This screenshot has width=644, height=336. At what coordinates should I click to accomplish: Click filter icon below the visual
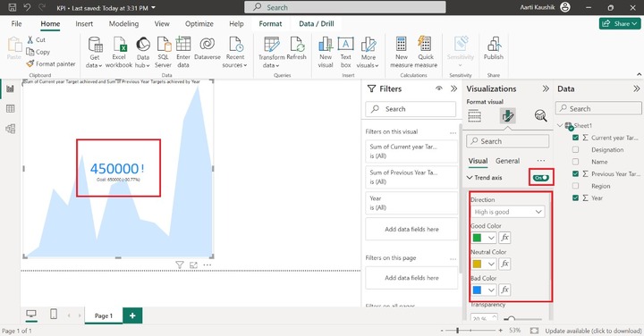point(180,265)
